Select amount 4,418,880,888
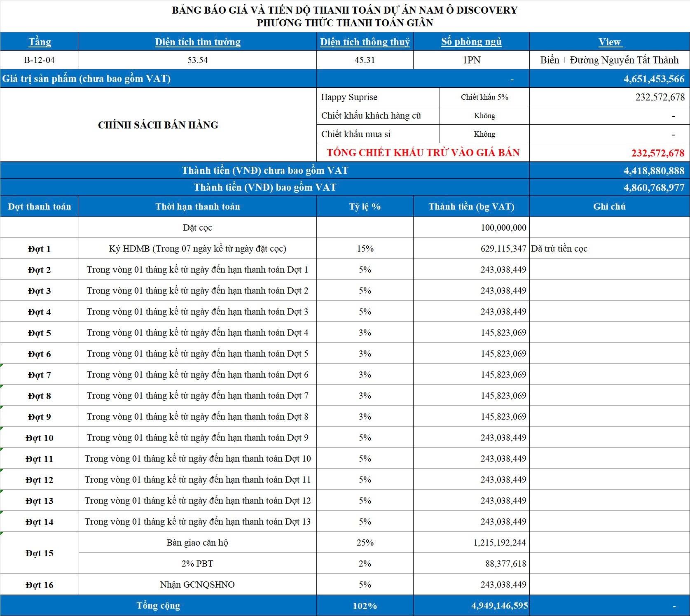690x616 pixels. (x=610, y=170)
